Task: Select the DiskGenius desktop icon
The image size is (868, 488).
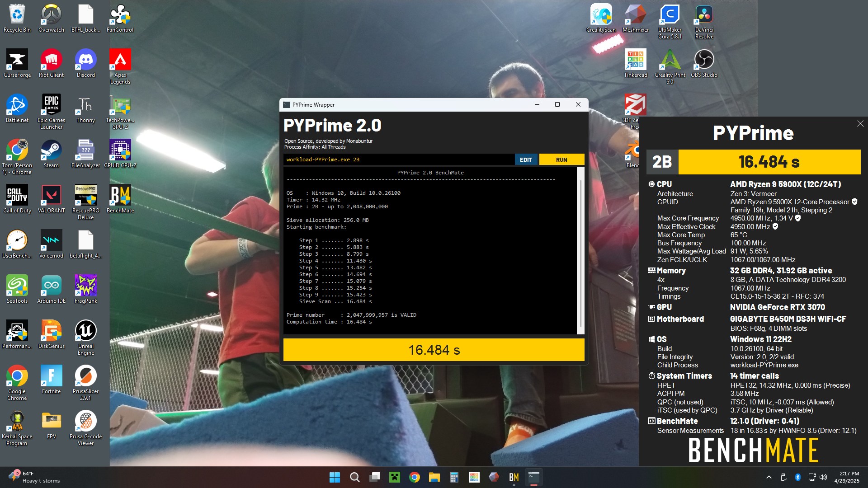Action: pyautogui.click(x=51, y=335)
